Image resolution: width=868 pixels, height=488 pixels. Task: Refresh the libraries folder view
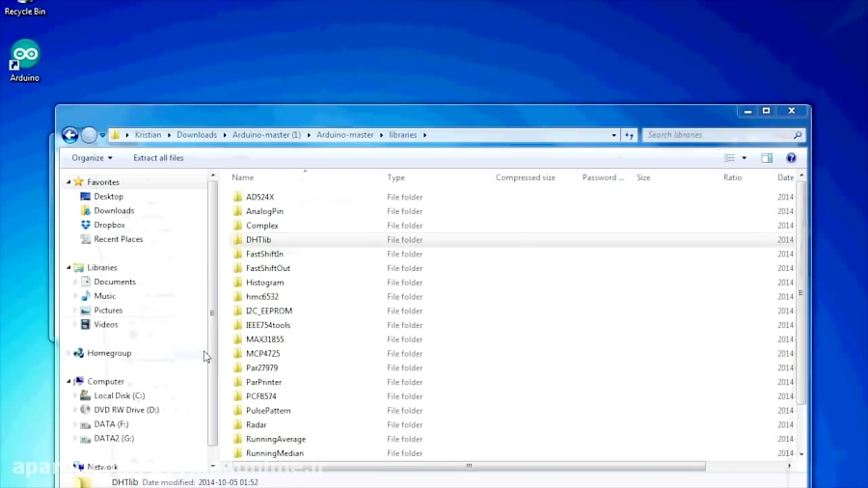(629, 135)
